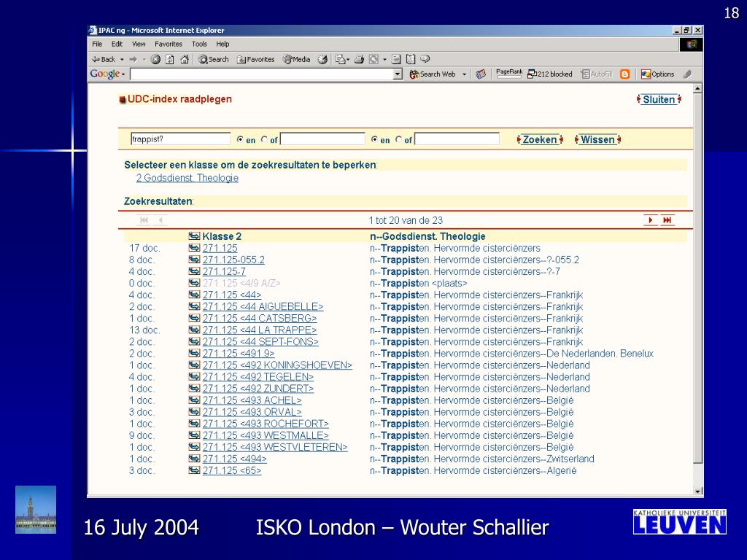Click the Forward arrow button
The width and height of the screenshot is (747, 560).
point(133,60)
